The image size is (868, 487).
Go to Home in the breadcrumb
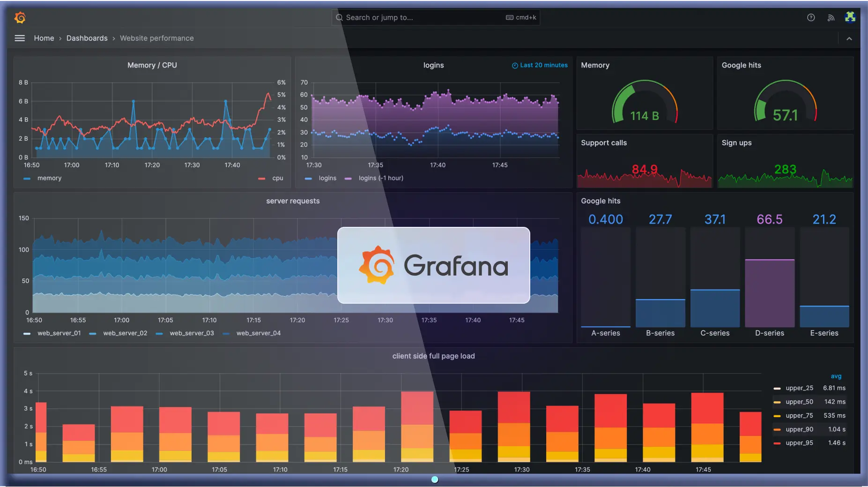(x=44, y=38)
